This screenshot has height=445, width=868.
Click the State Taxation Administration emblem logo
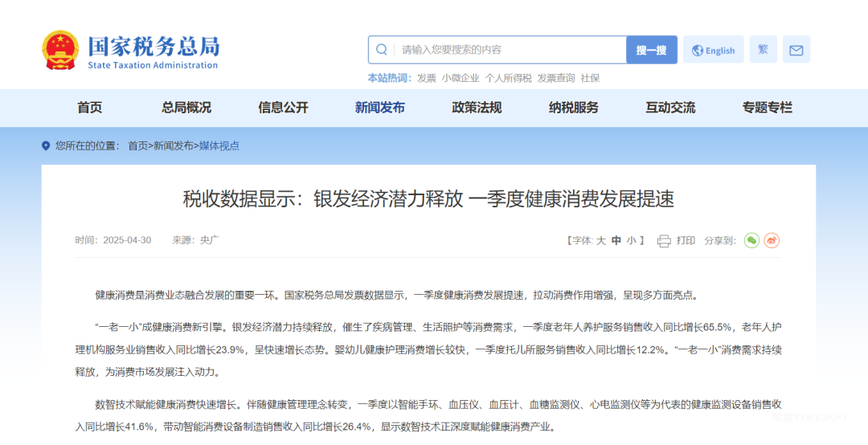60,50
